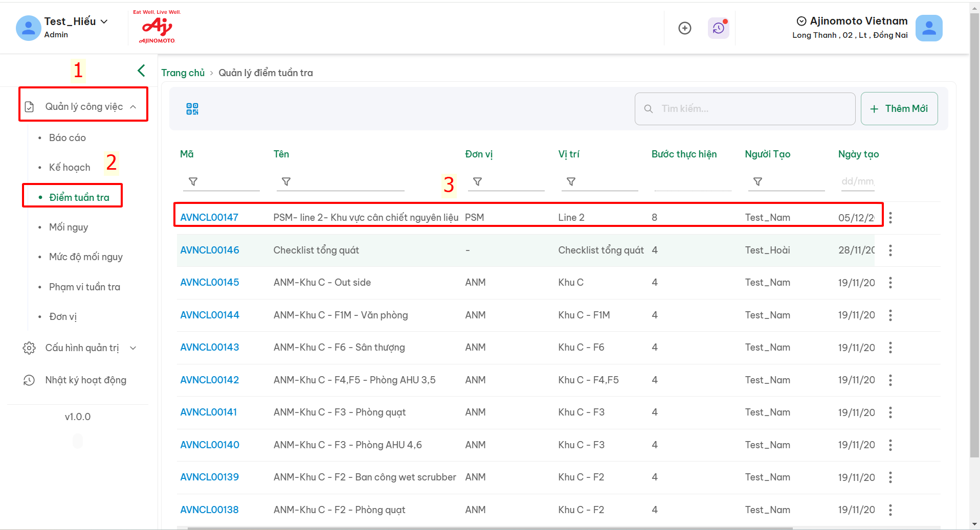The image size is (980, 530).
Task: Click the Khu C - F4,F5 location cell
Action: pos(588,380)
